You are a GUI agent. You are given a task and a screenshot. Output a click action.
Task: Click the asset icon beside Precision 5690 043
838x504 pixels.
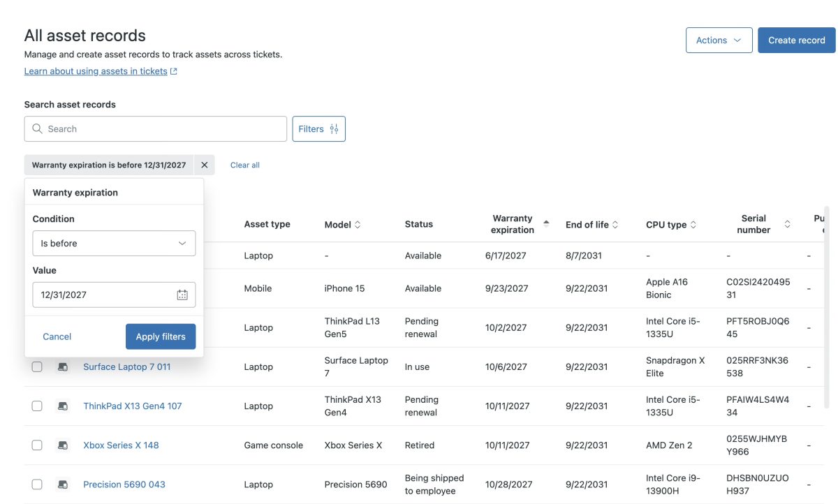pyautogui.click(x=63, y=484)
